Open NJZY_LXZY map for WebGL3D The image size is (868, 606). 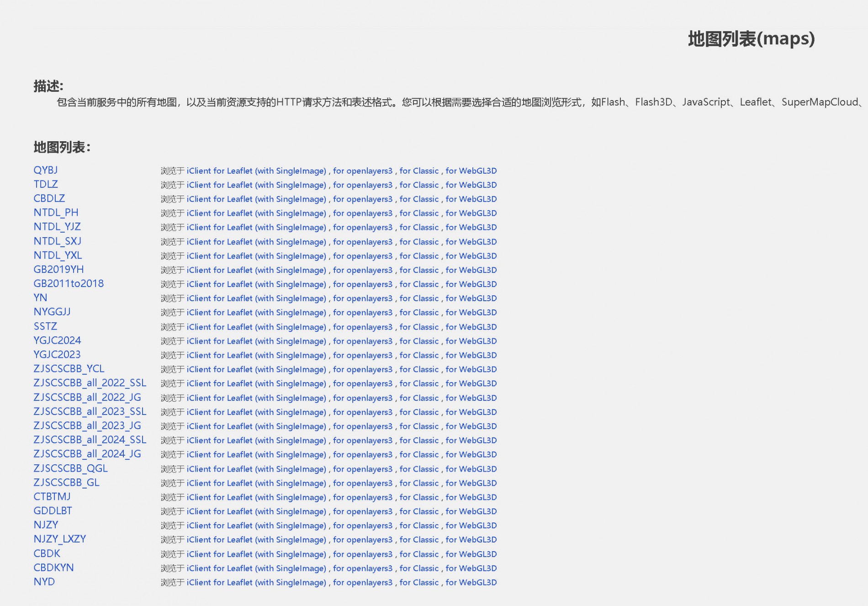(471, 540)
